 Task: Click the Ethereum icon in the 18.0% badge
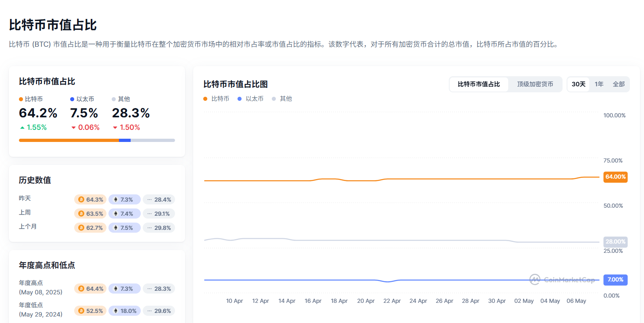coord(116,311)
